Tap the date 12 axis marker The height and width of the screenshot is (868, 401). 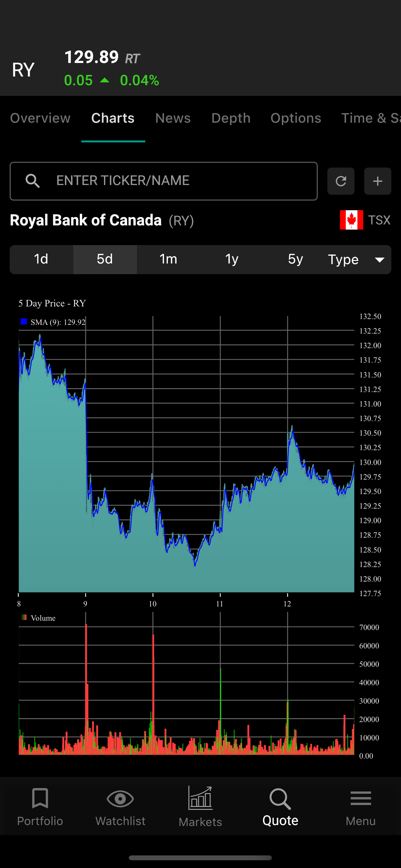(287, 604)
